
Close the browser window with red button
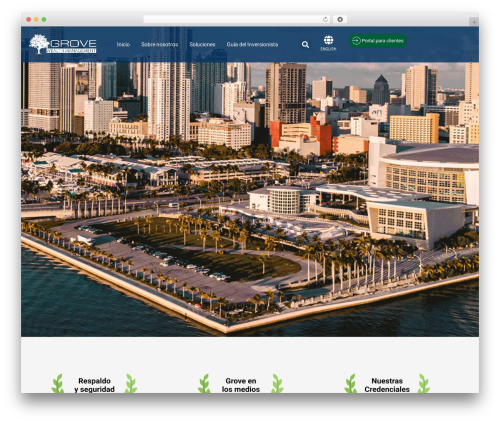pyautogui.click(x=29, y=19)
